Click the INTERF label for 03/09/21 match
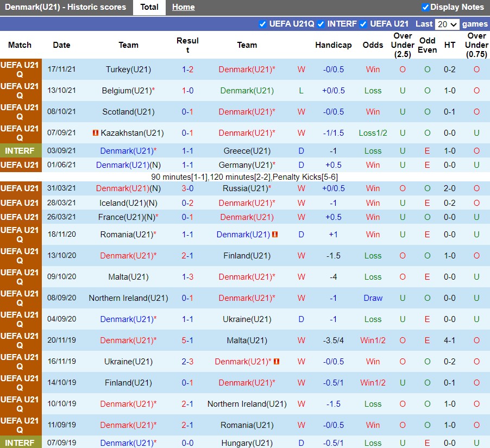490x448 pixels. pos(20,151)
